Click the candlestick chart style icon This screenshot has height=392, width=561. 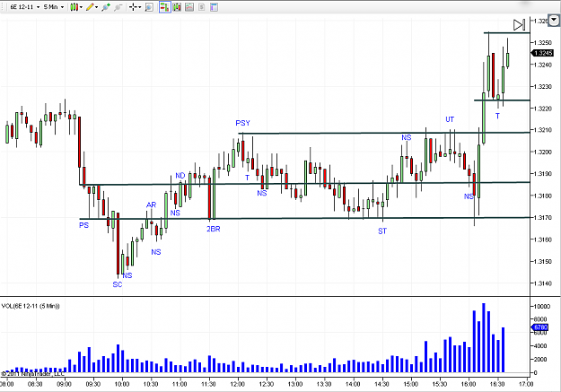pos(74,7)
